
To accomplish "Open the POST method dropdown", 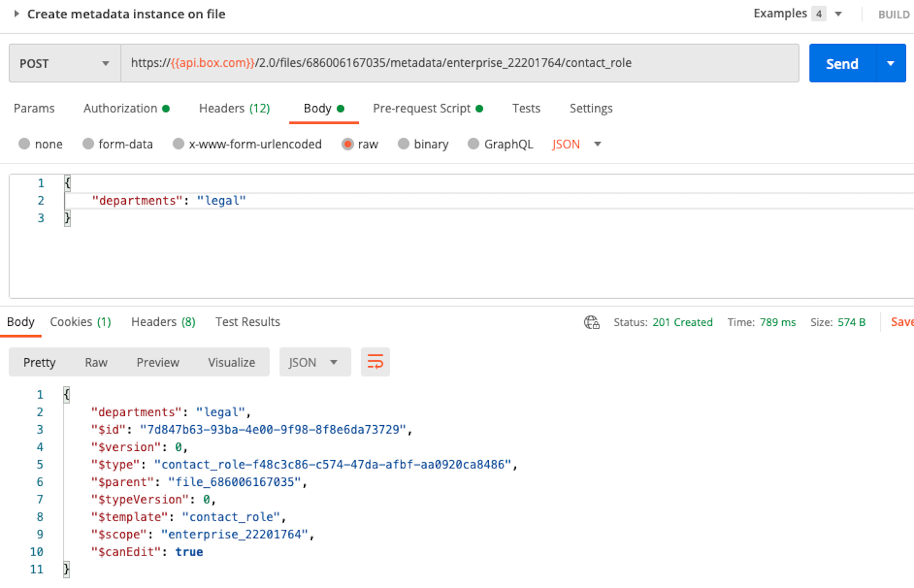I will [x=65, y=64].
